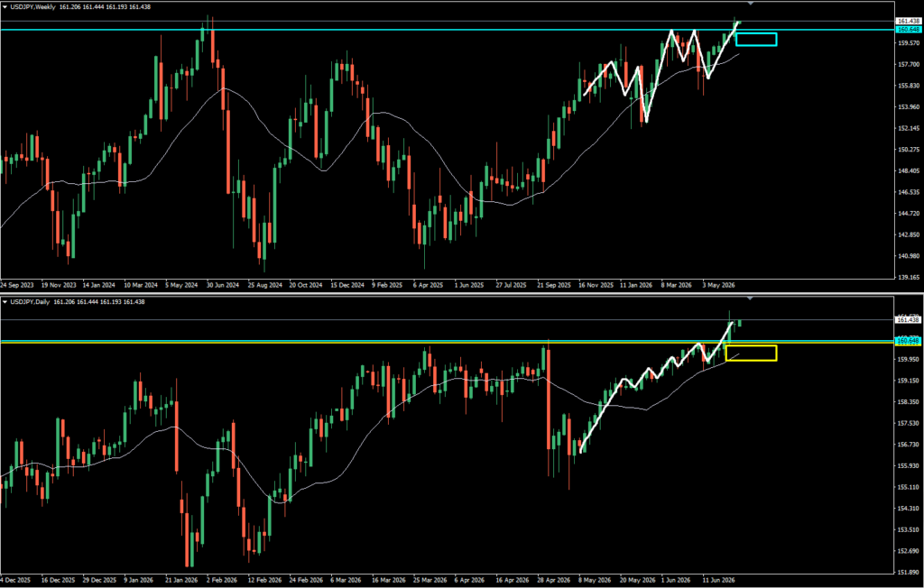Click the 15 Dec 2024 date on Weekly time axis
924x588 pixels.
pos(347,285)
